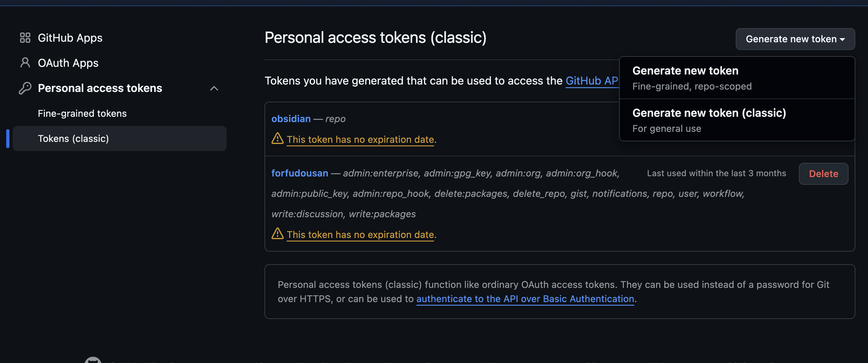This screenshot has width=868, height=363.
Task: Open the Generate new token dropdown
Action: tap(795, 39)
